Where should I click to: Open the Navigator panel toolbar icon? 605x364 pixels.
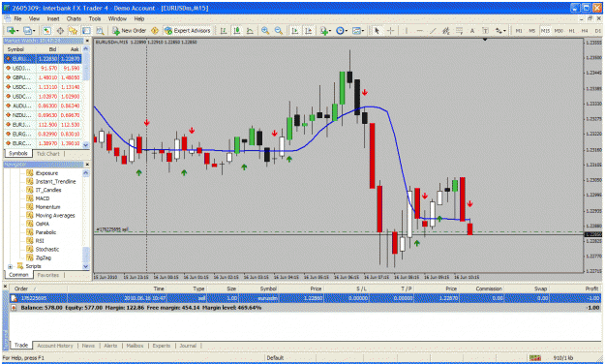73,30
